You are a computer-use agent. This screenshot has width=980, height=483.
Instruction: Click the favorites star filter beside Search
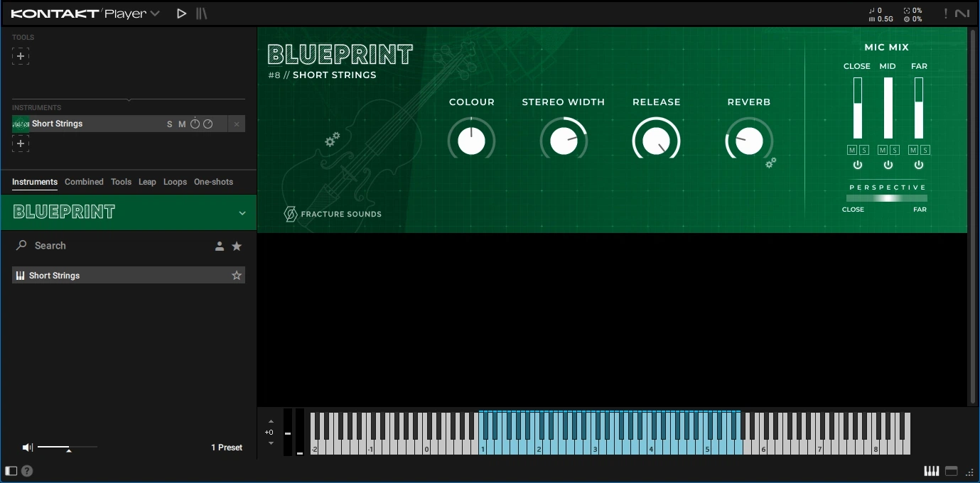[x=237, y=246]
